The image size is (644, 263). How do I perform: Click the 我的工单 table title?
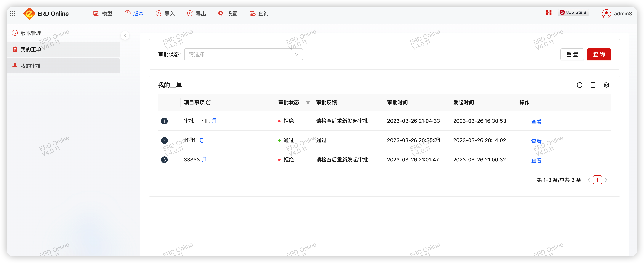tap(170, 85)
